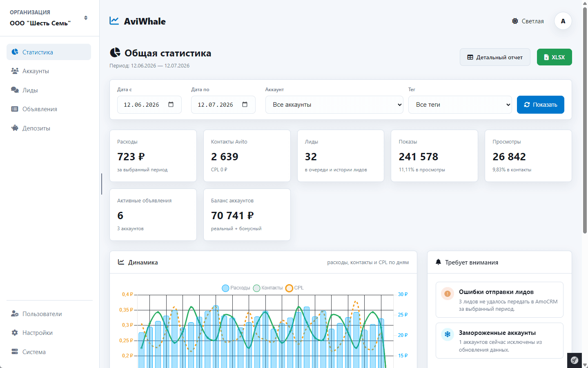
Task: Click the Показать button
Action: click(x=541, y=105)
